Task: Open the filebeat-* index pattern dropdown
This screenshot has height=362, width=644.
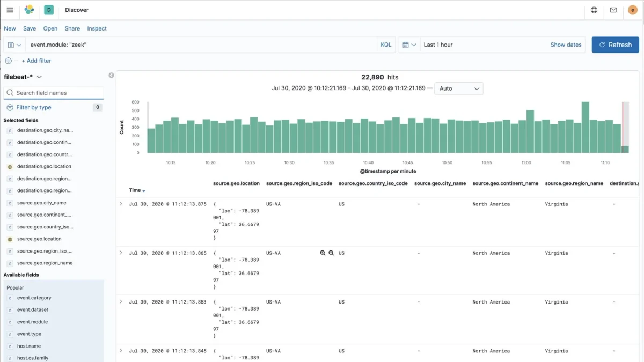Action: (x=23, y=77)
